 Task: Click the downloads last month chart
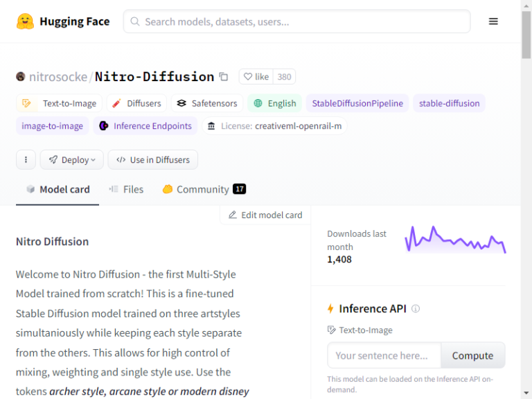(x=456, y=240)
